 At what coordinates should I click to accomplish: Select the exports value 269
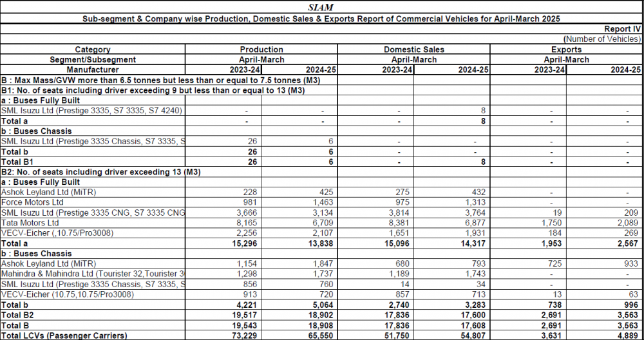[631, 233]
